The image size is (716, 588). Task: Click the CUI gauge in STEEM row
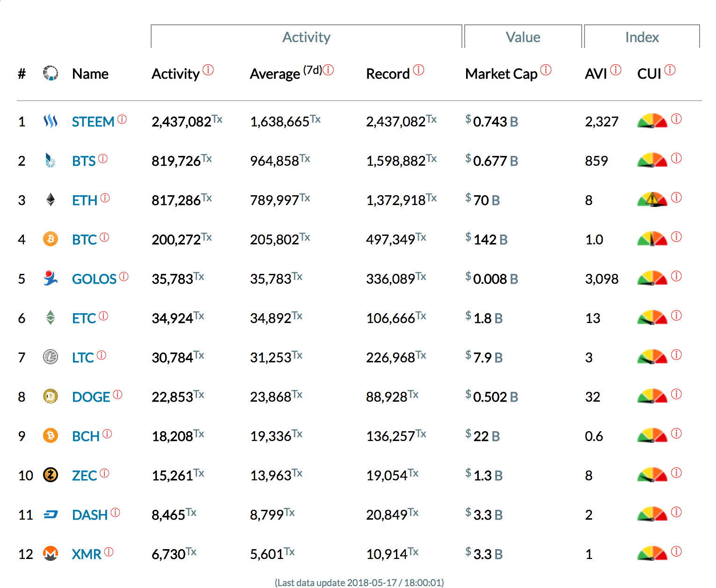click(x=652, y=121)
